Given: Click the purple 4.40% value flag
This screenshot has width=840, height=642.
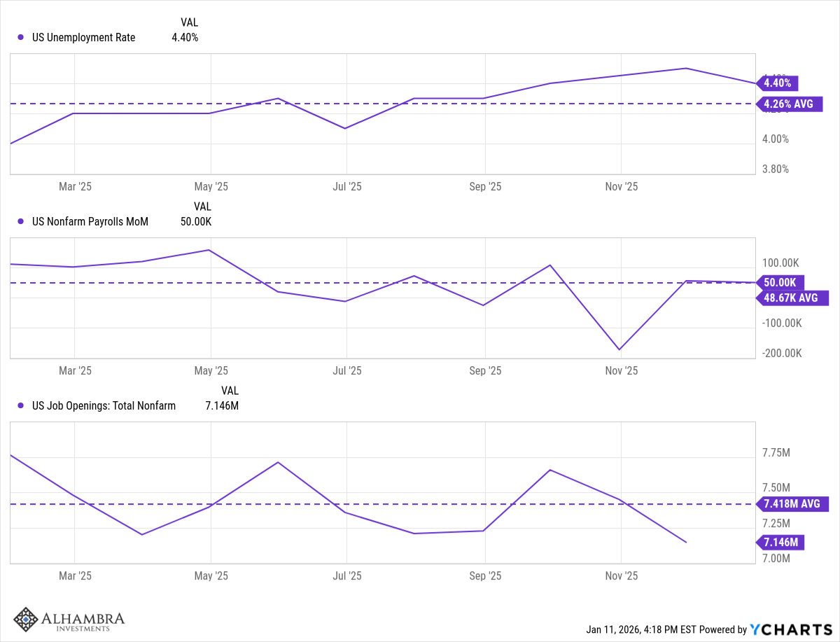Looking at the screenshot, I should 778,83.
